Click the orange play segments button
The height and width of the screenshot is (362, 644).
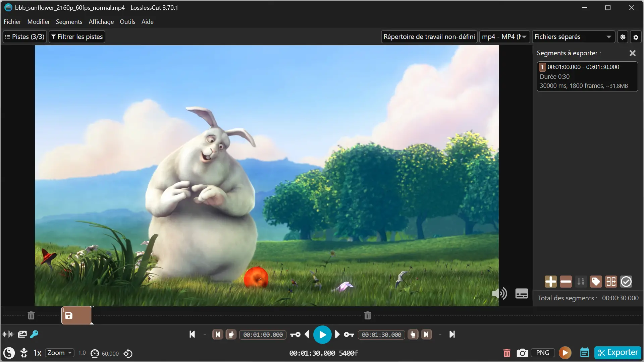[x=565, y=353]
